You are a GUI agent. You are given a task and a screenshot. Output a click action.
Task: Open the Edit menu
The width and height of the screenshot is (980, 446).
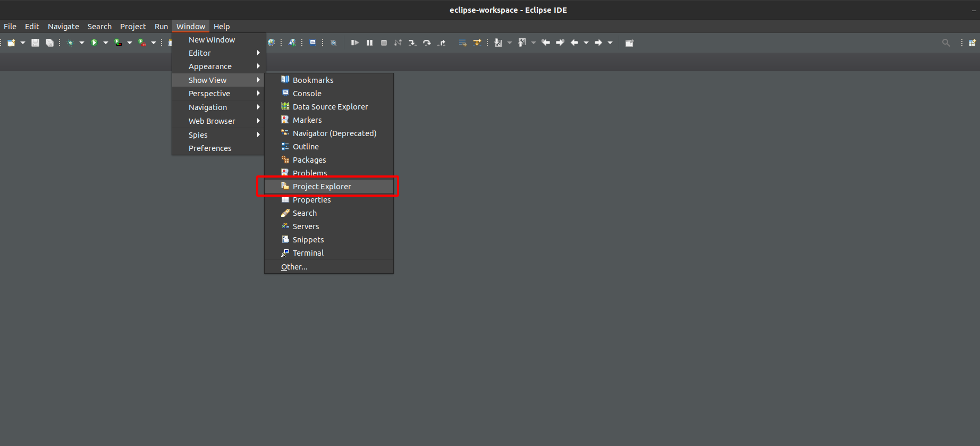(x=32, y=26)
